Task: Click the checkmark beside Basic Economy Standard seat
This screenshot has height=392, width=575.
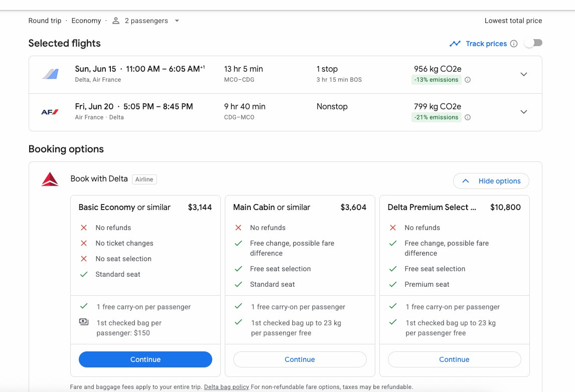Action: click(84, 274)
